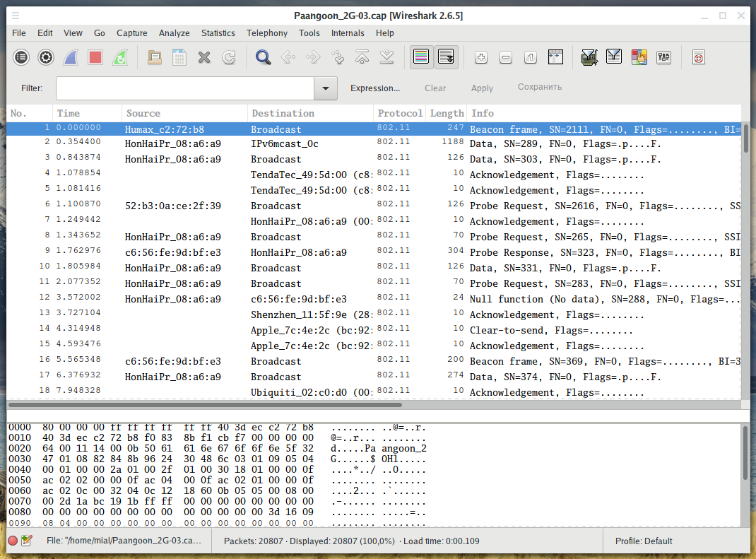Click the find packet magnifier icon

click(264, 57)
